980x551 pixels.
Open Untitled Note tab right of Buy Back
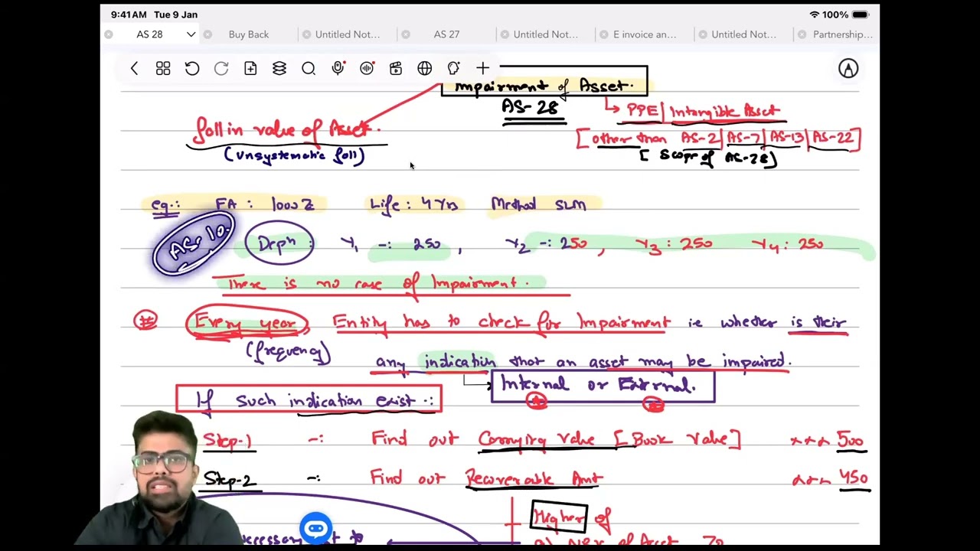pyautogui.click(x=348, y=34)
